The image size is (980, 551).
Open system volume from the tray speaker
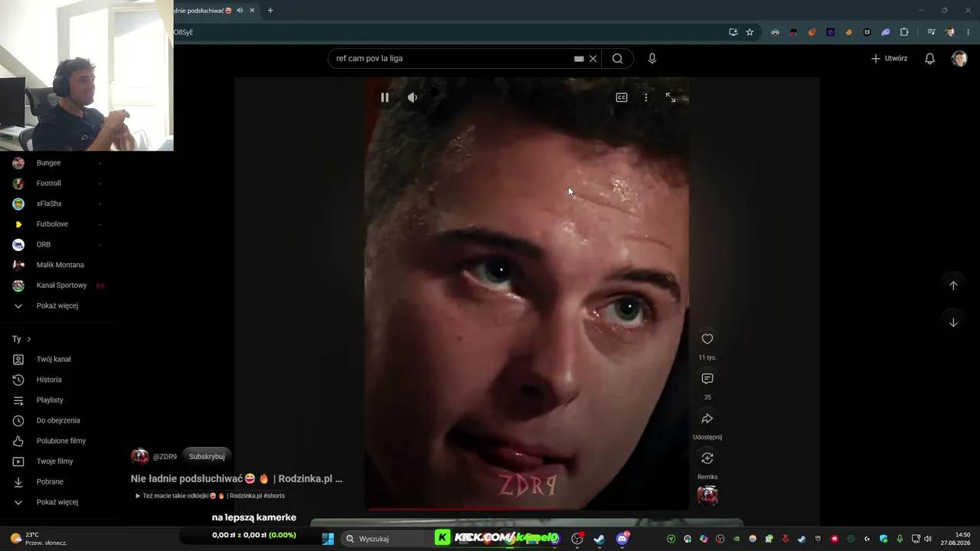click(928, 539)
